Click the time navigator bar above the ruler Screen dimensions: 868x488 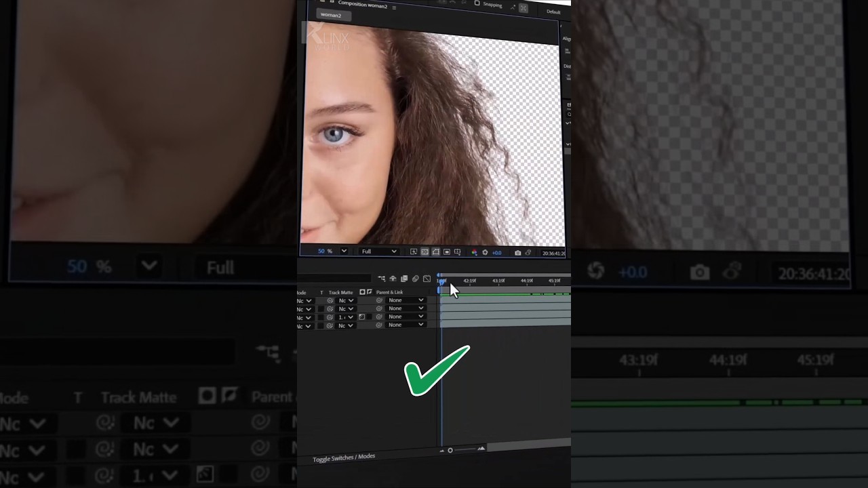pos(505,274)
